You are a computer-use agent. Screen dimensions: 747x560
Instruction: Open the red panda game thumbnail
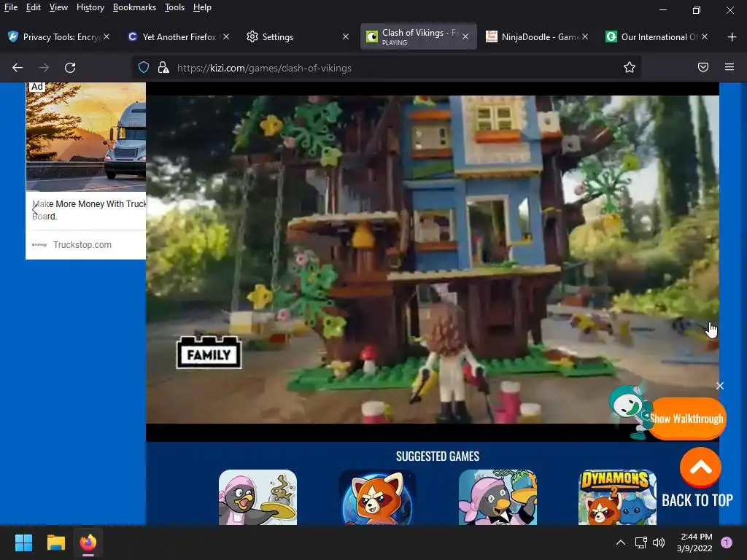pyautogui.click(x=377, y=497)
